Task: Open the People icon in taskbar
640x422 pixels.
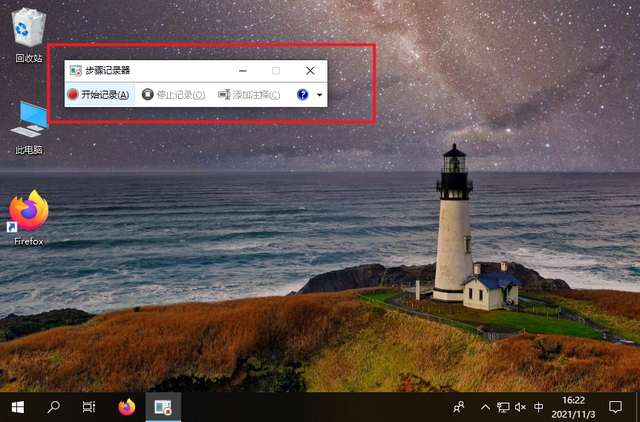Action: click(459, 407)
